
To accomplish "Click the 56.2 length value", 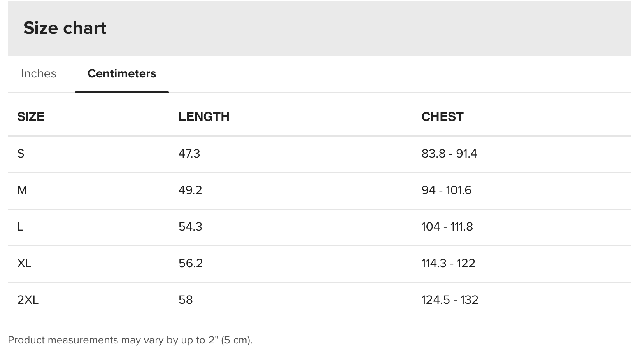I will [x=191, y=263].
